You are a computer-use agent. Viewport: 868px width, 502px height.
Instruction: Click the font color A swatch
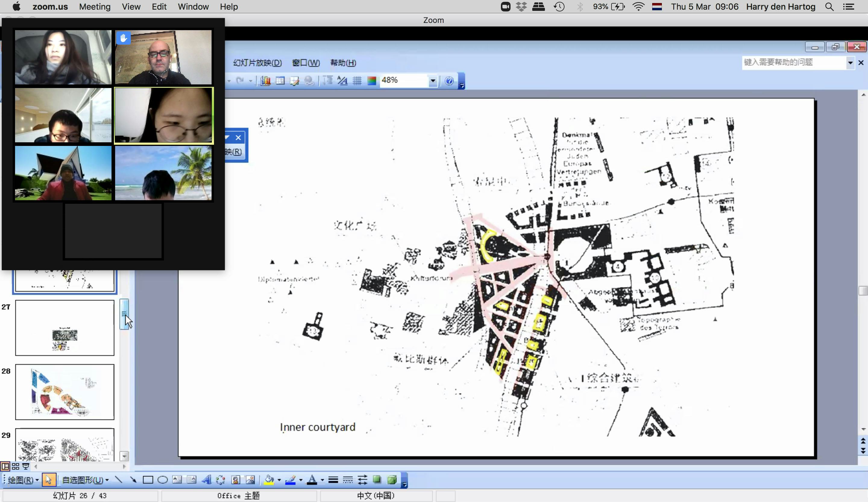coord(312,480)
